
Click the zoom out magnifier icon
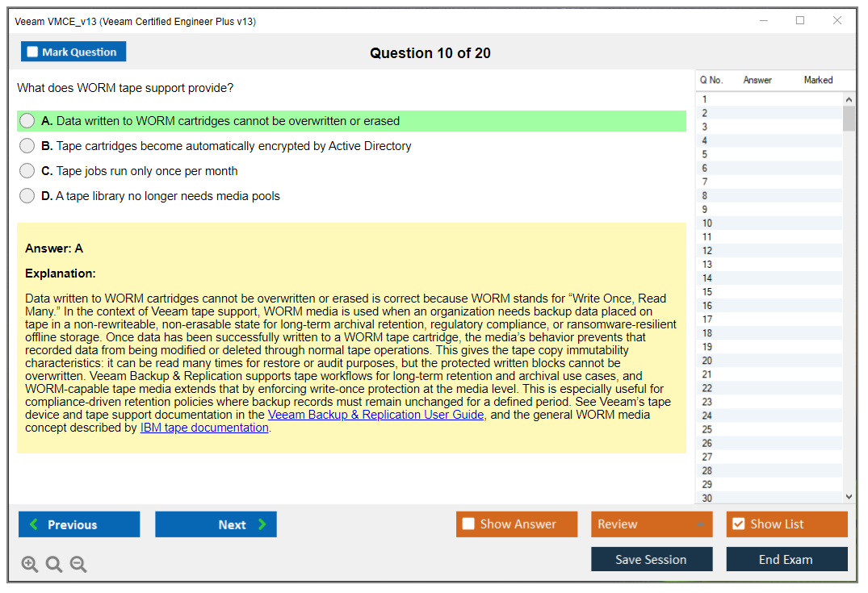click(x=78, y=564)
